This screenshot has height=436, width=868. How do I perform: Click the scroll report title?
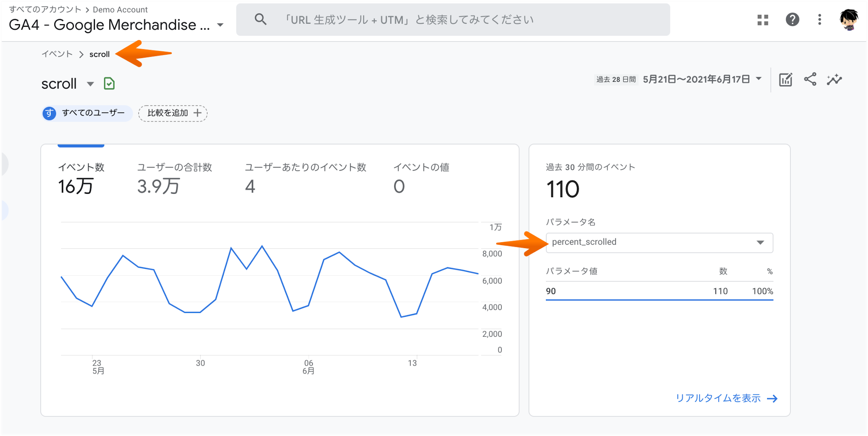tap(59, 84)
